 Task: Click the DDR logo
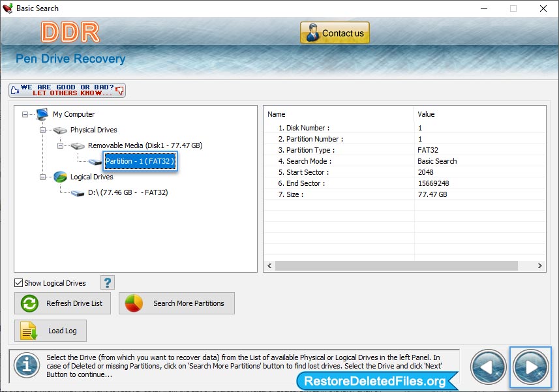70,32
